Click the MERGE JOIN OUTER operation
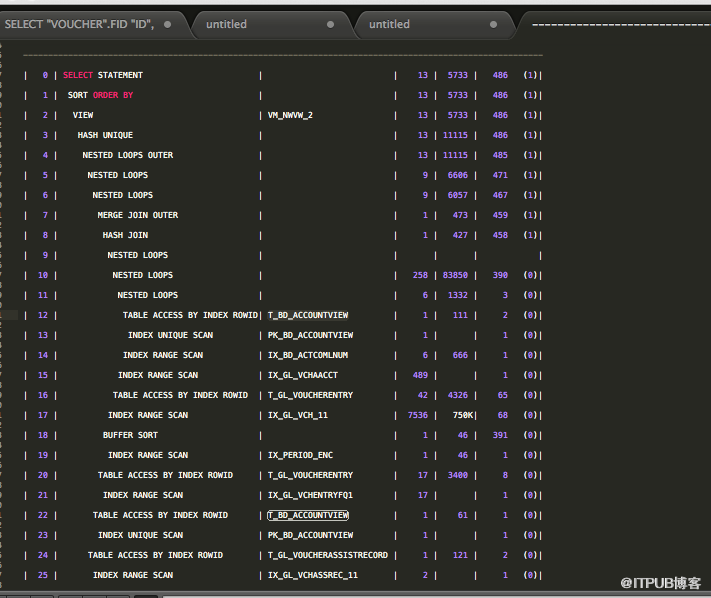 tap(137, 215)
